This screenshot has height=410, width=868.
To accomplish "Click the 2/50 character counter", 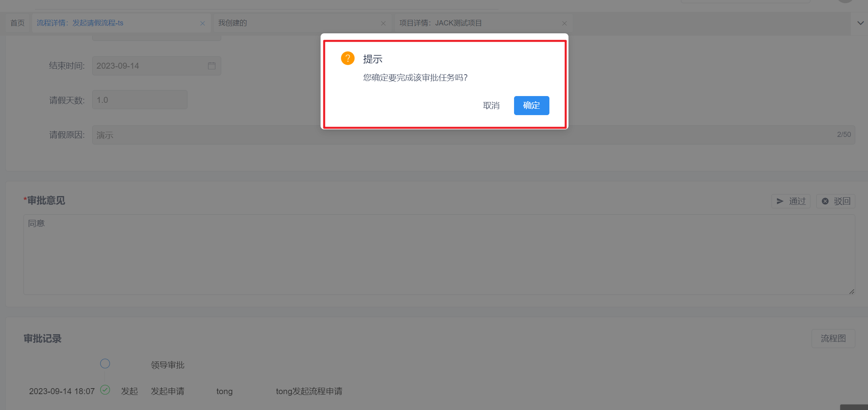I will (x=844, y=135).
